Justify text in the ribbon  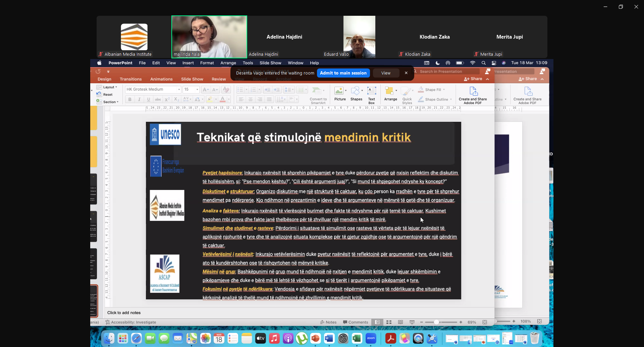pos(269,99)
